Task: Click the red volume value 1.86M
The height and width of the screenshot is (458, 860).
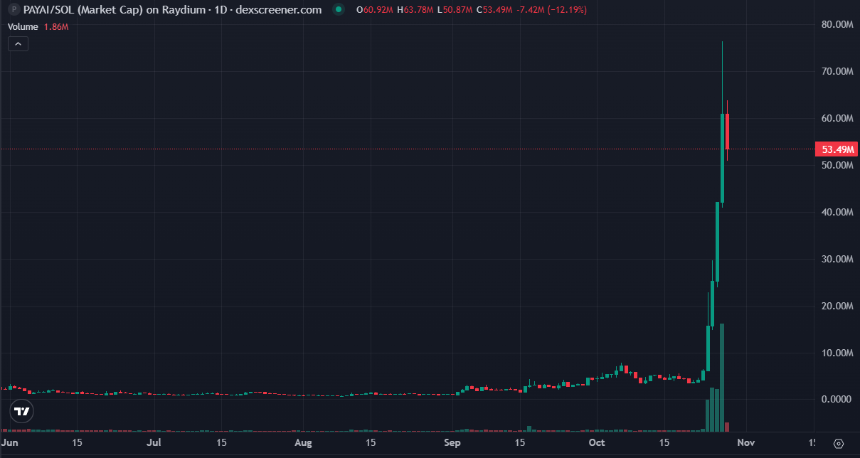Action: tap(54, 26)
